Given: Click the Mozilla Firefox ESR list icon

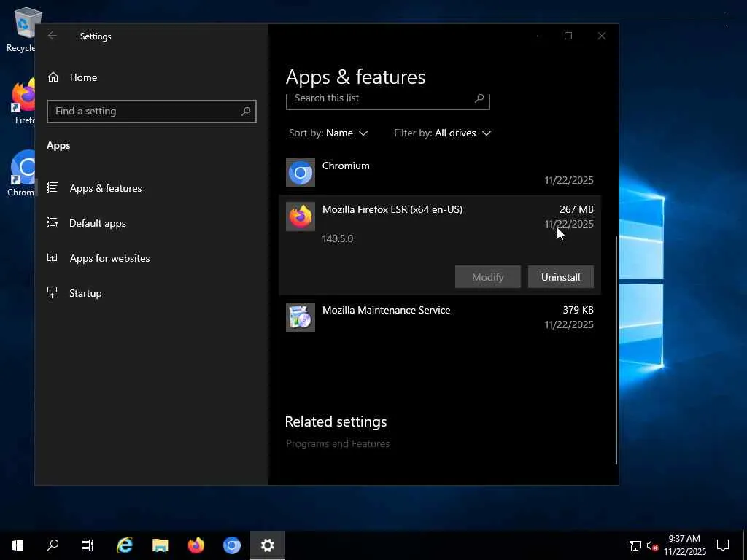Looking at the screenshot, I should click(x=301, y=217).
